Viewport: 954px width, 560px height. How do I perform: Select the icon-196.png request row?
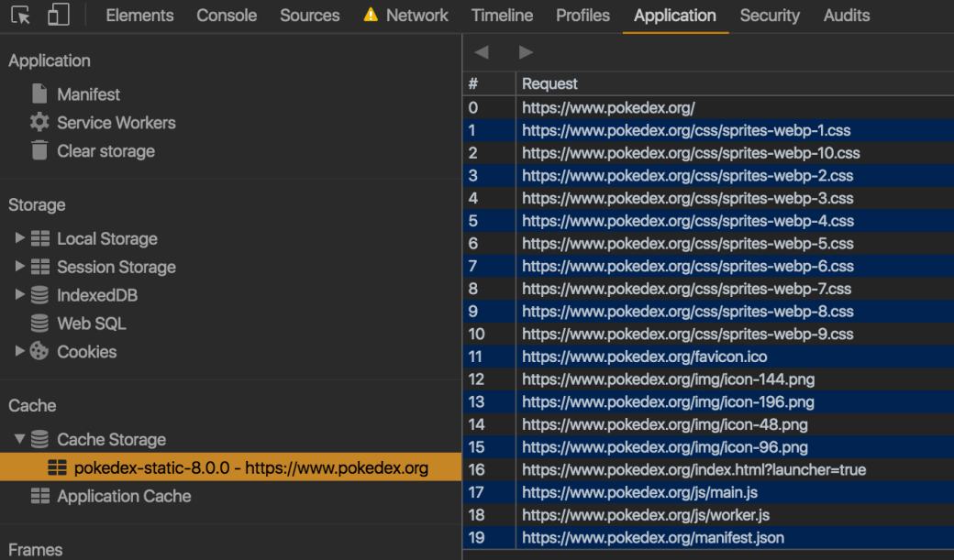708,402
